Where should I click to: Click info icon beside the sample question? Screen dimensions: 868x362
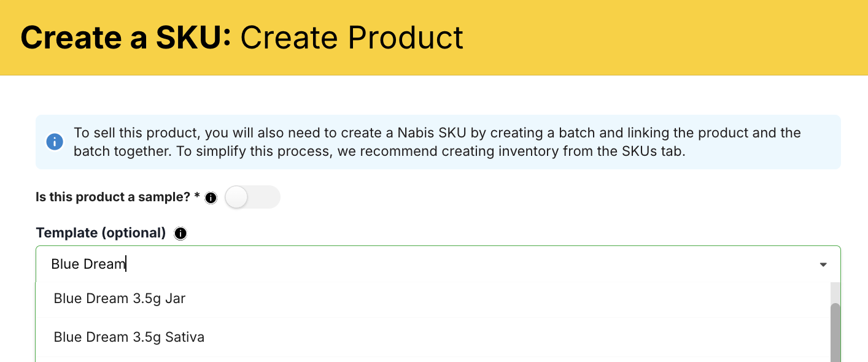(211, 198)
